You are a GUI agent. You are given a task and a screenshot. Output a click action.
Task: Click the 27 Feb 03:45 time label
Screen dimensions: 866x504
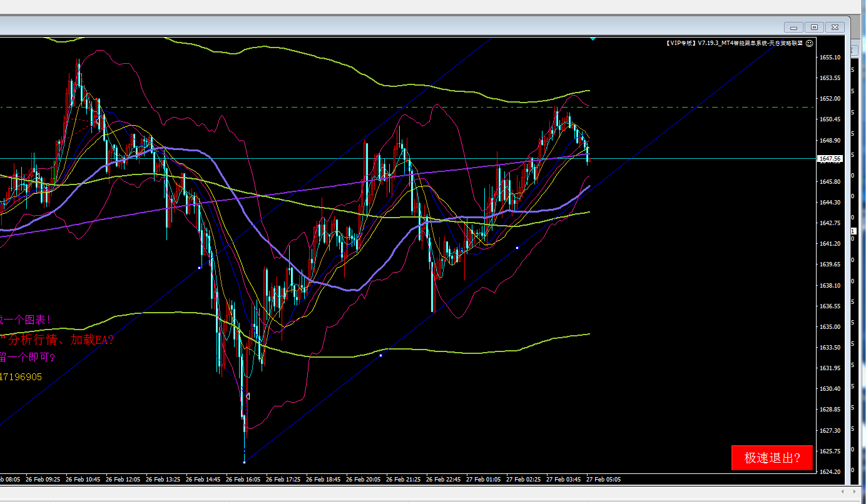(x=564, y=480)
